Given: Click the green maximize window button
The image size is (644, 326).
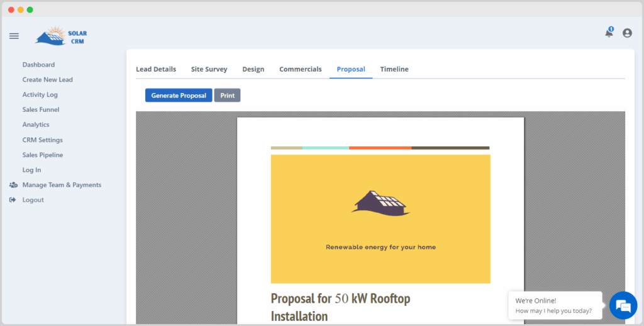Looking at the screenshot, I should (x=30, y=10).
